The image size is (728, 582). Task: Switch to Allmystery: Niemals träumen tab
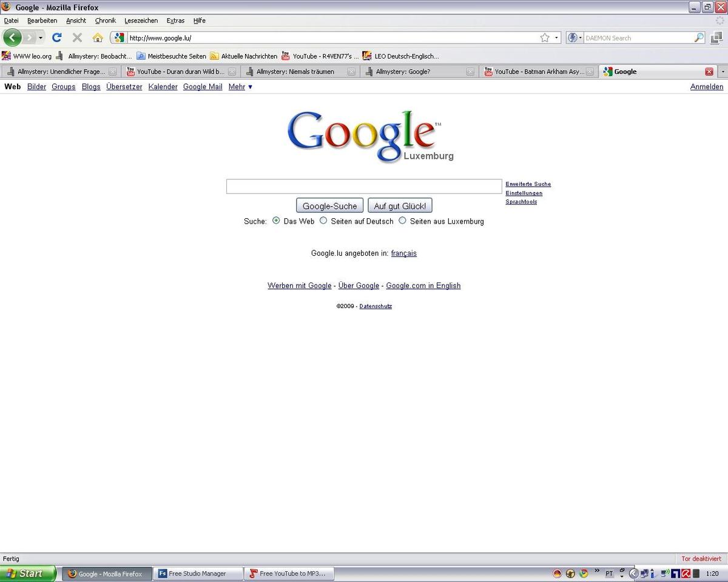pos(300,72)
